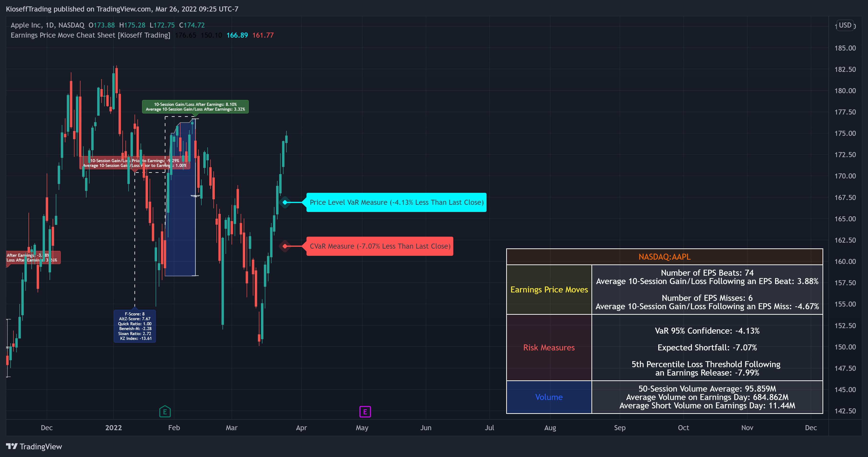868x457 pixels.
Task: Click the 185.00 price axis label
Action: (845, 48)
